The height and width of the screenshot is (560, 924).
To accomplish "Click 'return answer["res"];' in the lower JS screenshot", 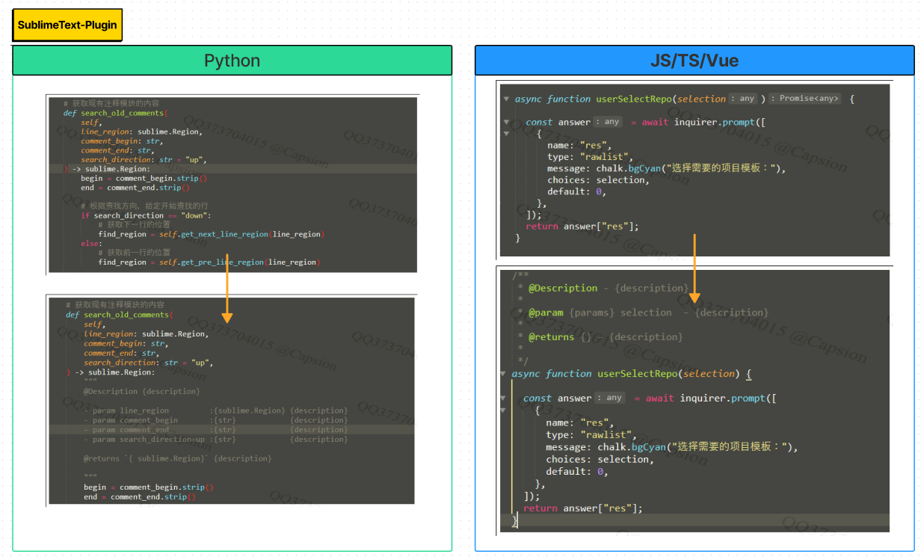I will pyautogui.click(x=583, y=508).
